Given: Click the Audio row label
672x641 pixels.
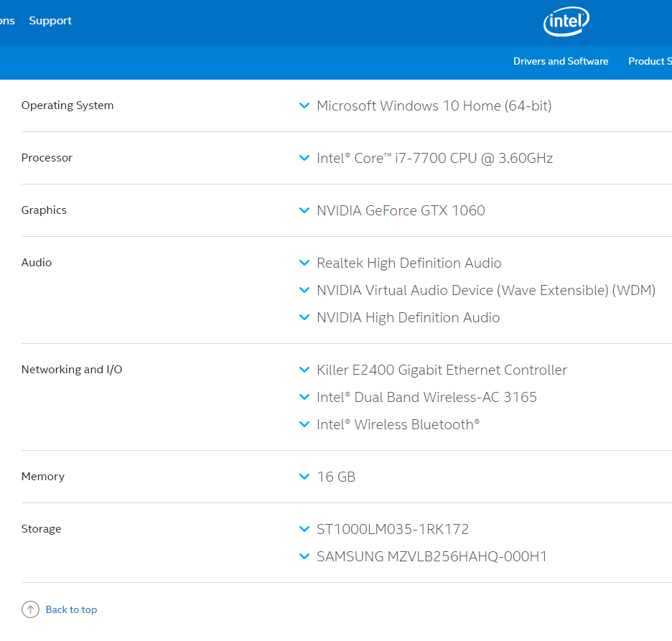Looking at the screenshot, I should tap(37, 262).
